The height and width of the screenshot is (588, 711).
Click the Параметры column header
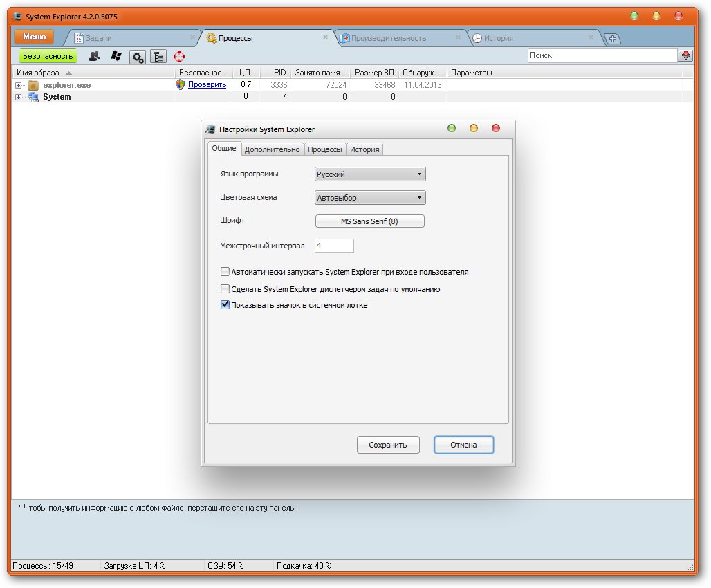[x=564, y=73]
